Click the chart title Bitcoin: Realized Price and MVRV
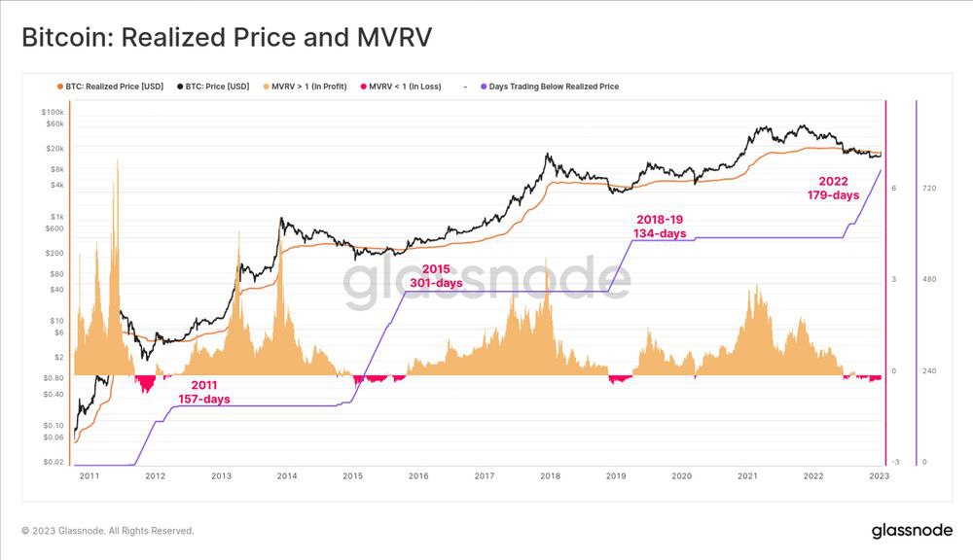Viewport: 973px width, 560px height. [227, 37]
